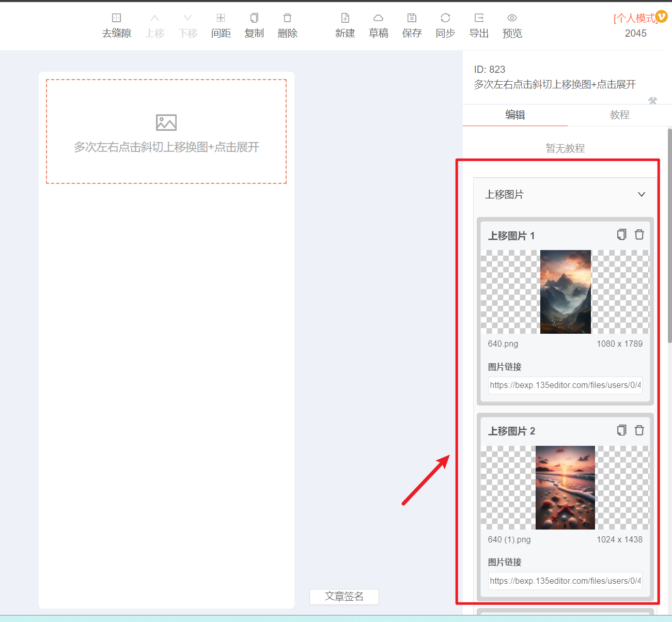Click the template title text in right panel

click(x=555, y=84)
